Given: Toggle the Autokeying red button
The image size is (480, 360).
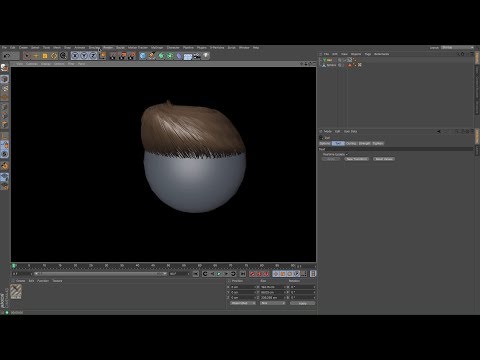Looking at the screenshot, I should 259,274.
